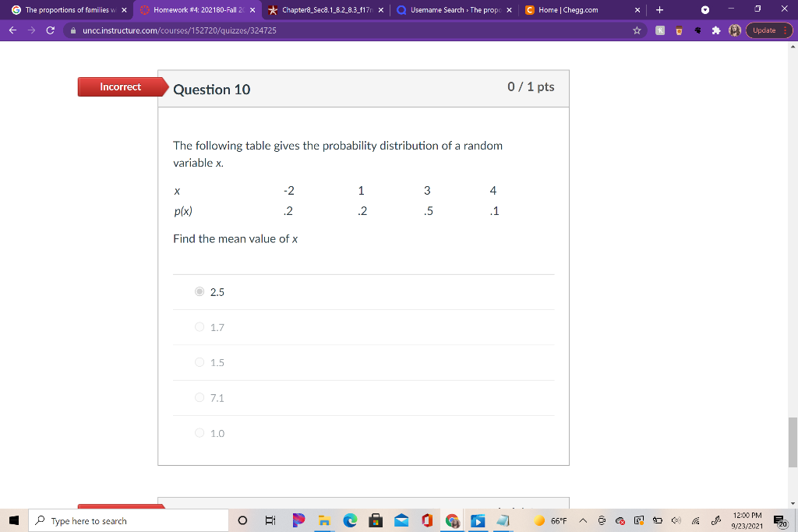Click scrollbar up arrow
798x532 pixels.
click(x=793, y=46)
